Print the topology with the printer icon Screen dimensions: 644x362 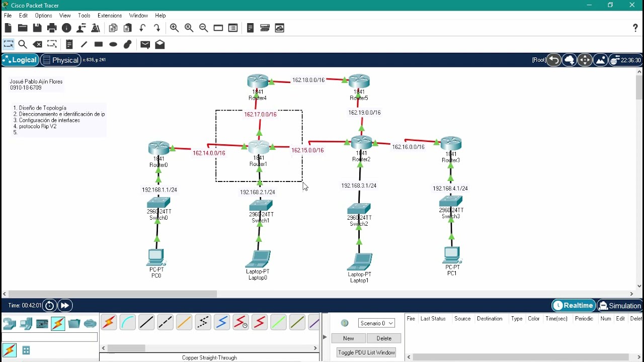click(x=52, y=28)
